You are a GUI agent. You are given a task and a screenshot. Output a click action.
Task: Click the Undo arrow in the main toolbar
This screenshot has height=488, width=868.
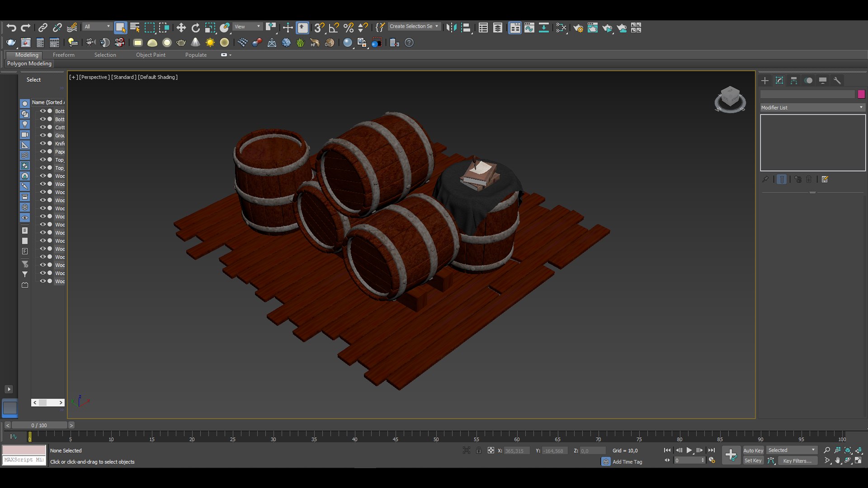coord(11,28)
